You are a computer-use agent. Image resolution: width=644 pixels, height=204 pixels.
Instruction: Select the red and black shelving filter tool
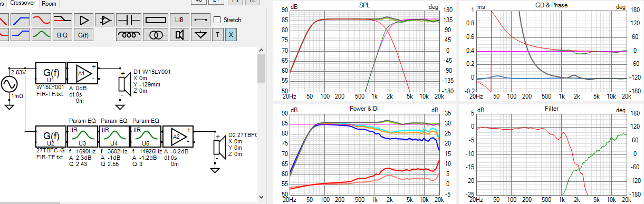(x=62, y=20)
